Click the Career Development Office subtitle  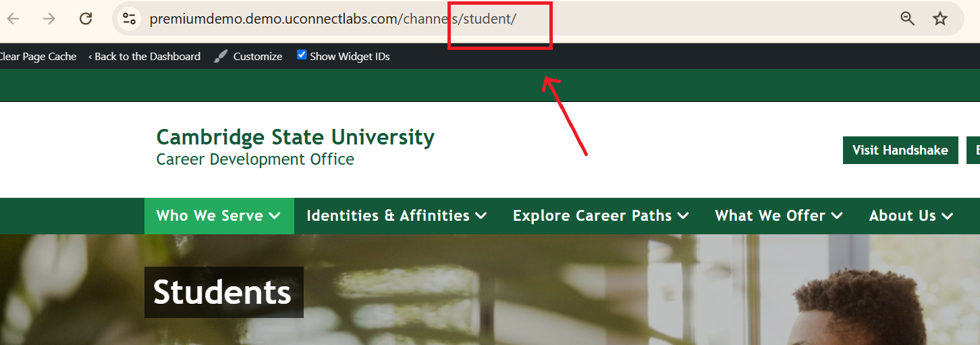255,159
